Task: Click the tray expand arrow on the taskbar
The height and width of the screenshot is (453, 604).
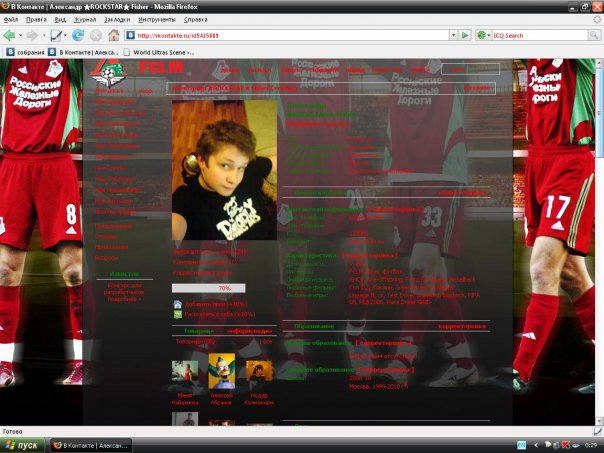Action: (x=535, y=445)
